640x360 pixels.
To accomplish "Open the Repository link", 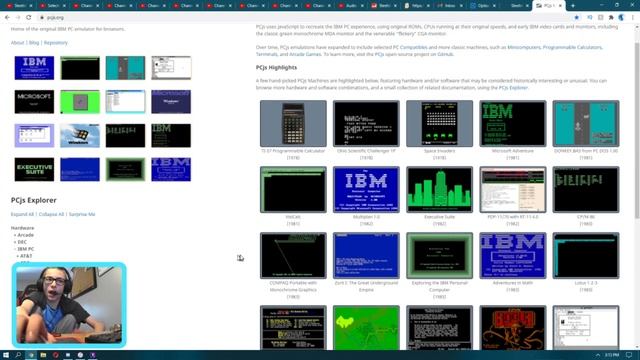I will (56, 42).
